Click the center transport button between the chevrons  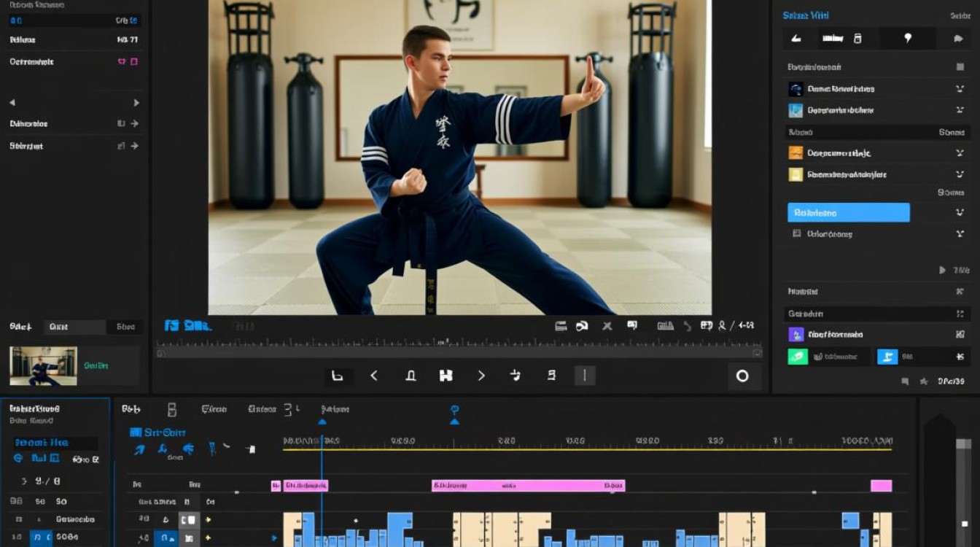tap(446, 376)
